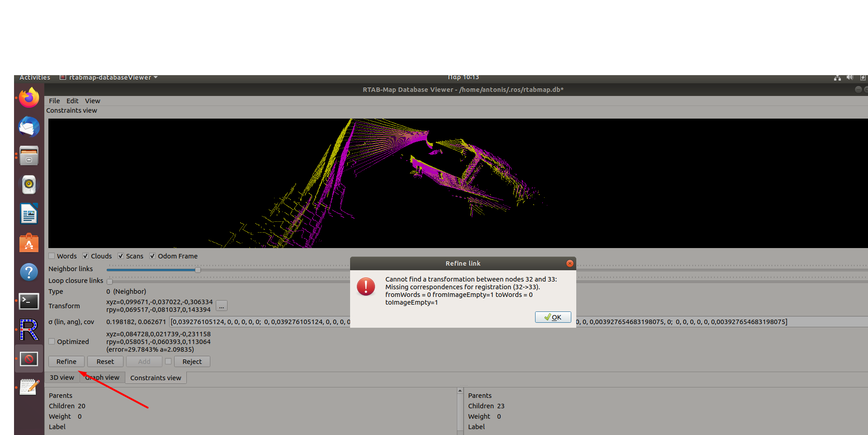Close the Refine link dialog
Viewport: 868px width, 435px height.
(x=569, y=263)
